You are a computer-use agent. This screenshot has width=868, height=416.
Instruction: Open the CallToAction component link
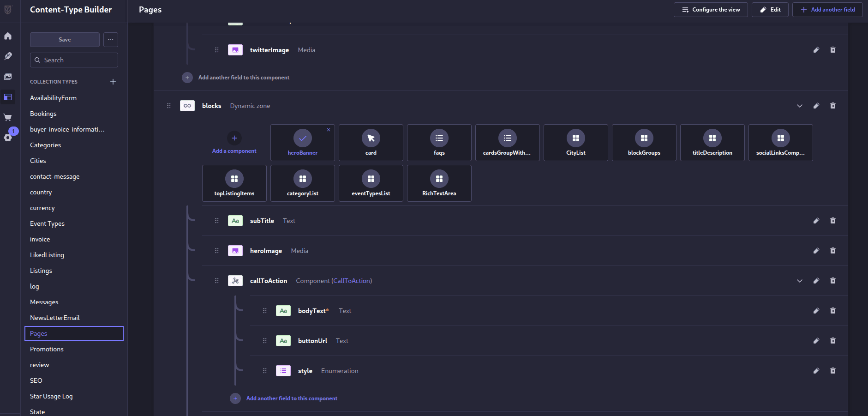click(352, 281)
